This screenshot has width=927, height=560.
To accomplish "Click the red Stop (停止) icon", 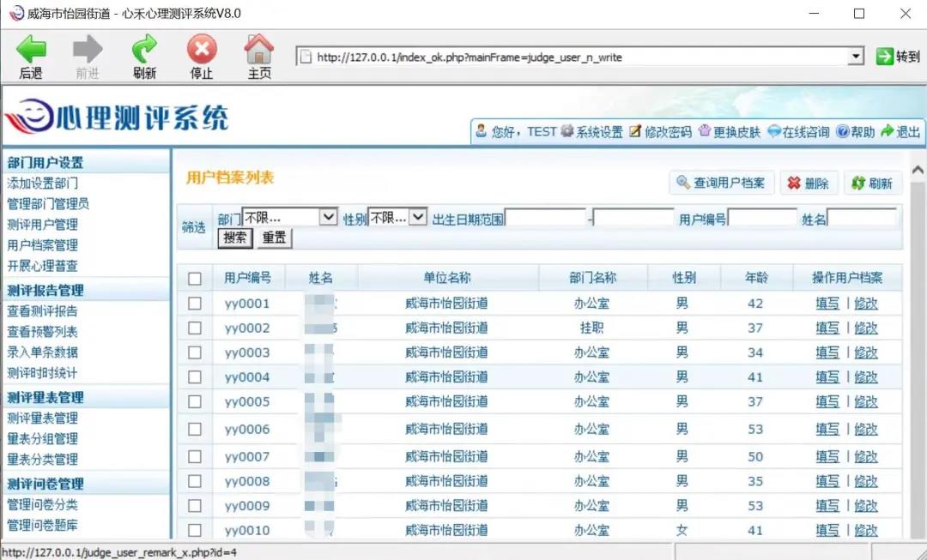I will tap(202, 50).
